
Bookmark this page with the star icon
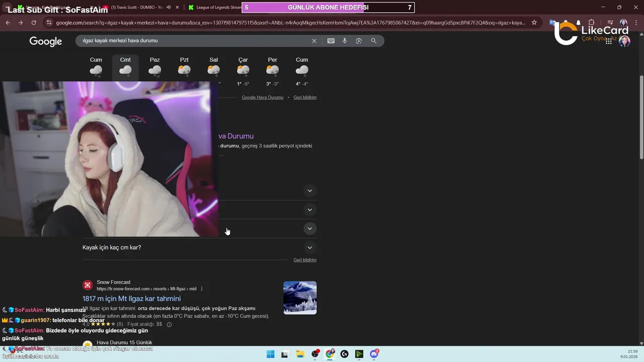coord(534,23)
